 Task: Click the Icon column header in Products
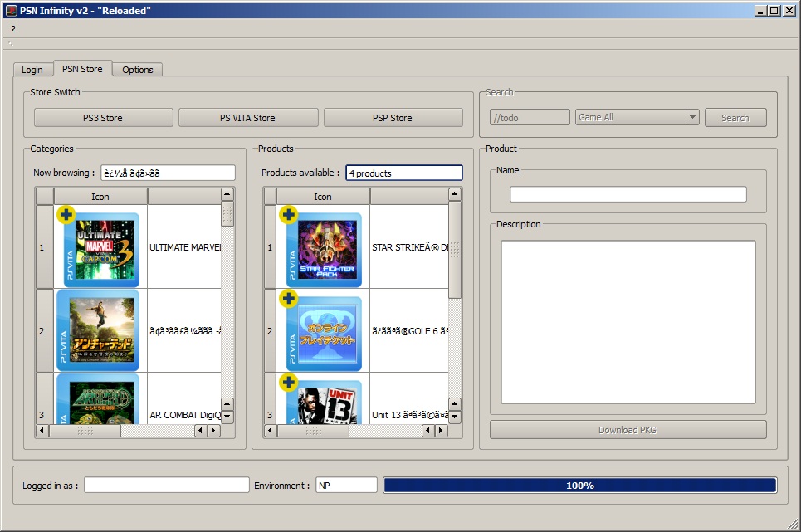[x=323, y=197]
